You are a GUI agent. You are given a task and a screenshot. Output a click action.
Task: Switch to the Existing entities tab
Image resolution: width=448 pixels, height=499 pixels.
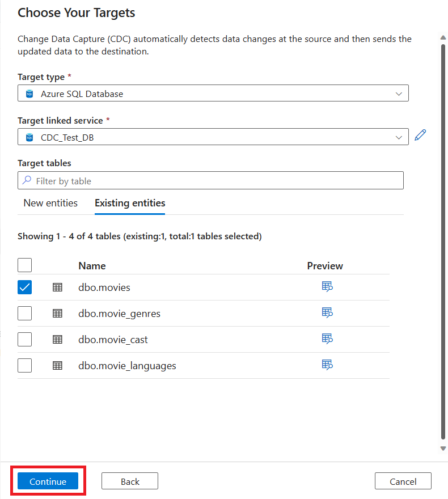129,203
